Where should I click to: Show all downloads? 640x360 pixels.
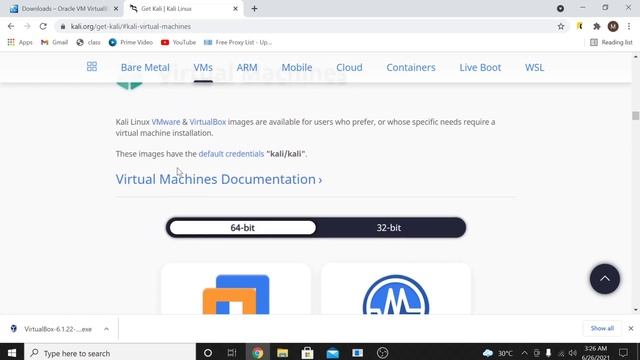click(x=602, y=329)
